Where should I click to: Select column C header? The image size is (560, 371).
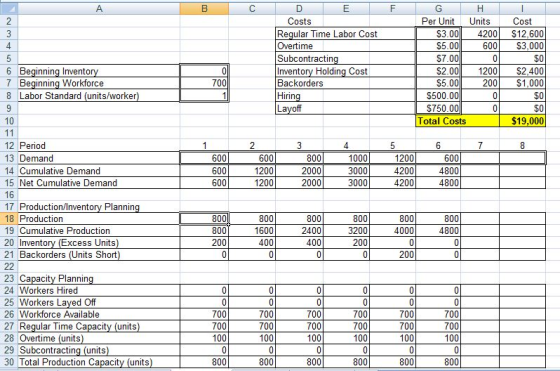click(252, 8)
